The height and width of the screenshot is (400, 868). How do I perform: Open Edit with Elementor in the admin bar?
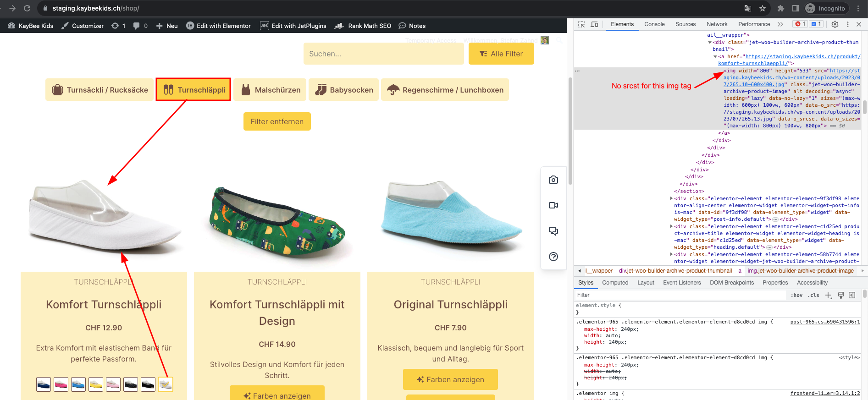coord(218,26)
